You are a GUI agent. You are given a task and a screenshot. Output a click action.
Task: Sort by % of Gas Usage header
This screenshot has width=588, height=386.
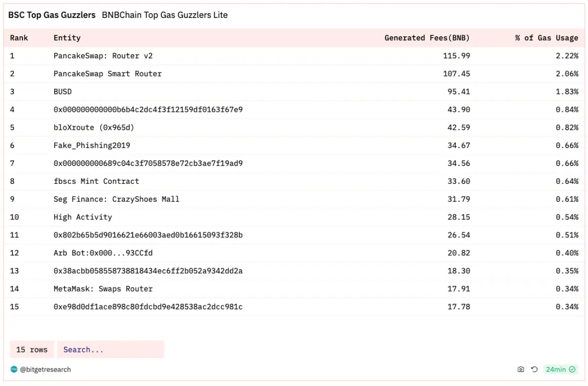click(547, 38)
